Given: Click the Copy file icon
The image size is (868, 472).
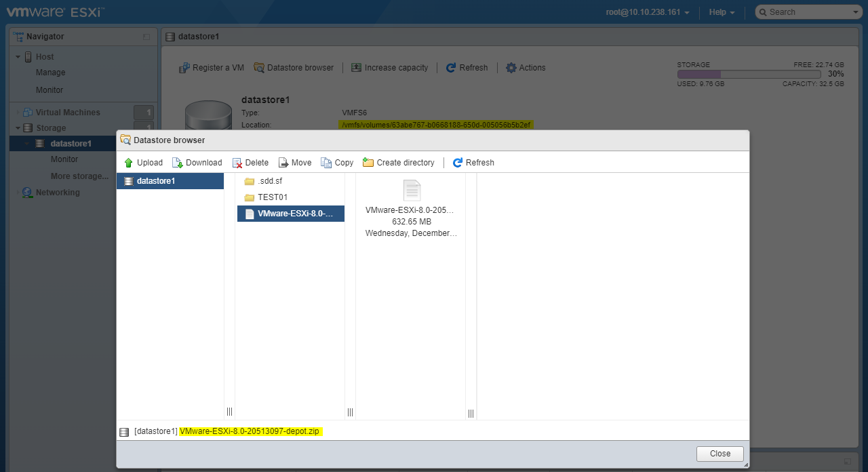Looking at the screenshot, I should coord(326,163).
